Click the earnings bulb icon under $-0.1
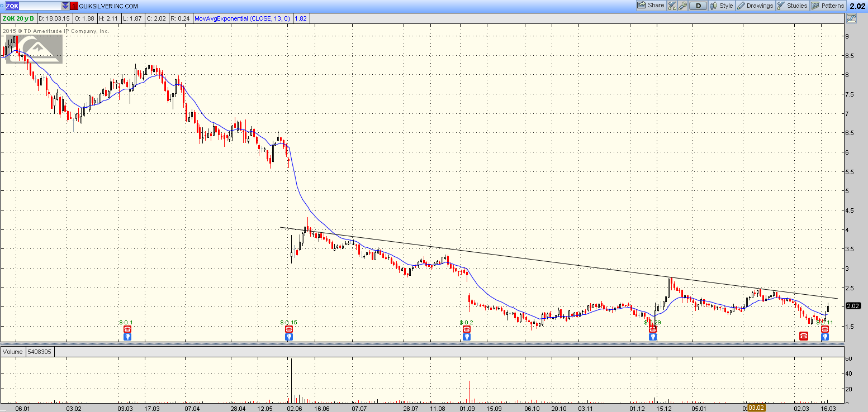The width and height of the screenshot is (868, 412). (x=127, y=337)
